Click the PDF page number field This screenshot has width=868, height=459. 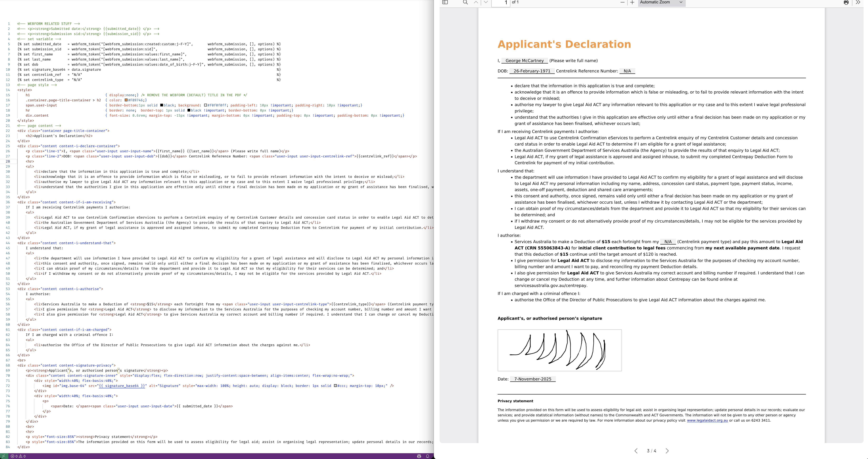[501, 3]
